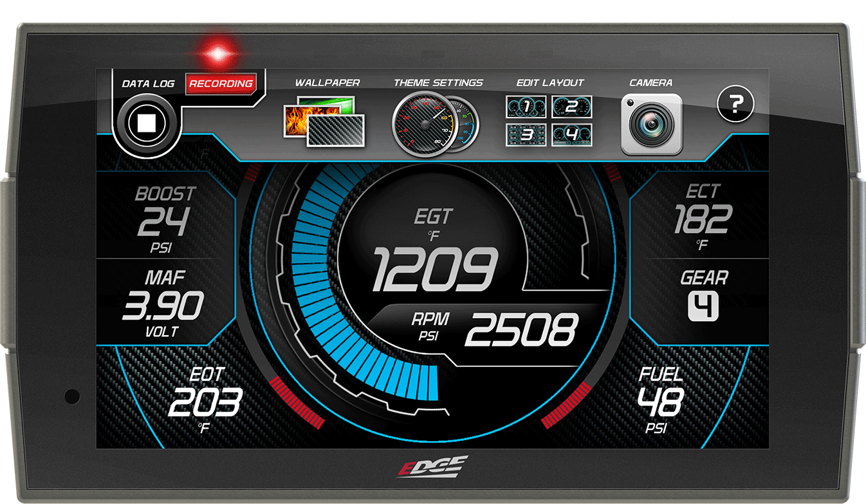Select Edit Layout preset 4

[x=571, y=136]
